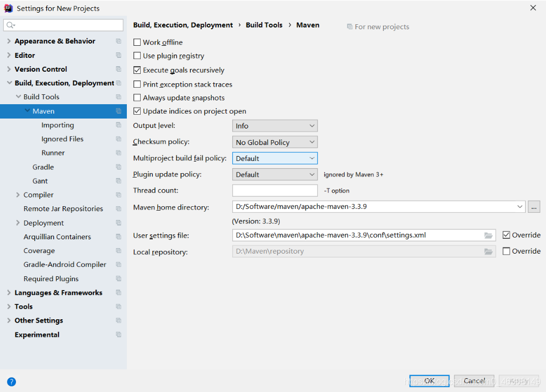Click the project-level icon beside Arquillian Containers
The width and height of the screenshot is (546, 392).
pos(119,237)
